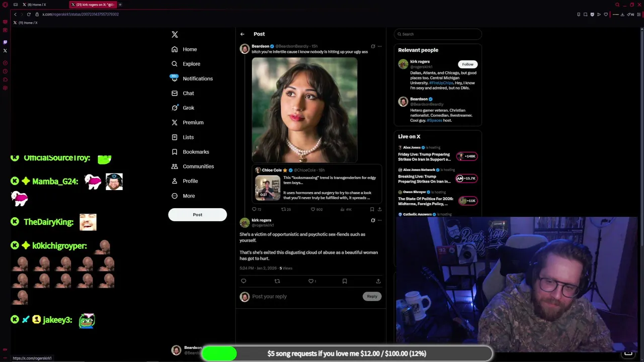Select 'kirk rogers on X' browser tab
This screenshot has width=644, height=362.
click(x=92, y=5)
